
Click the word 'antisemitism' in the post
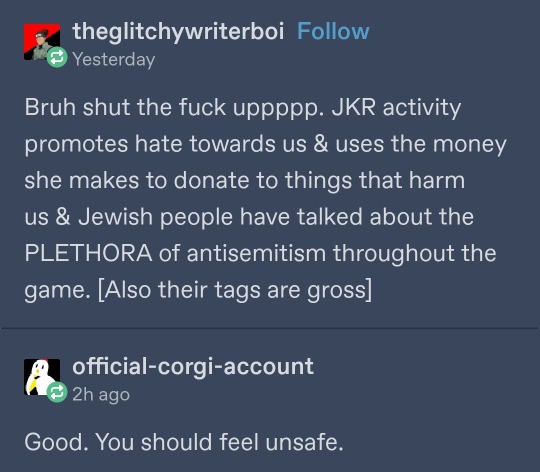(x=256, y=253)
